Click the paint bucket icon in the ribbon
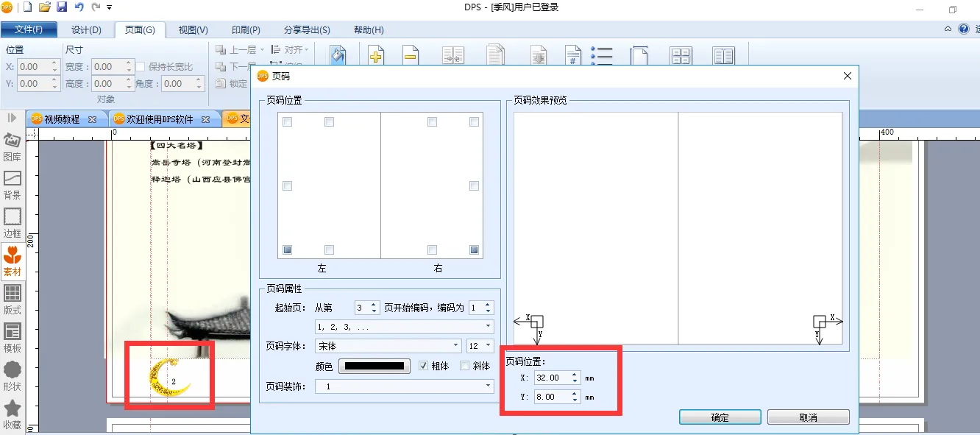This screenshot has width=980, height=435. pyautogui.click(x=338, y=57)
